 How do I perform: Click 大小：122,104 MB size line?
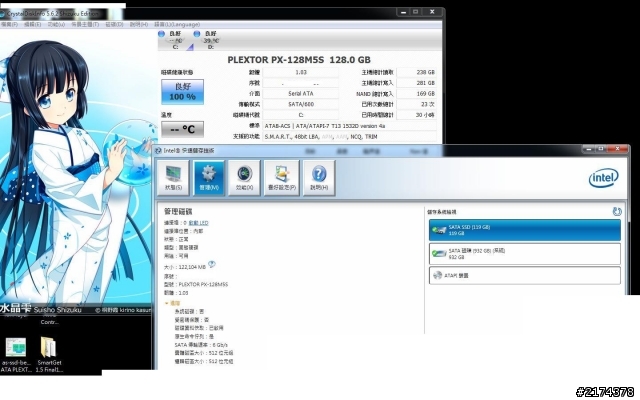185,267
